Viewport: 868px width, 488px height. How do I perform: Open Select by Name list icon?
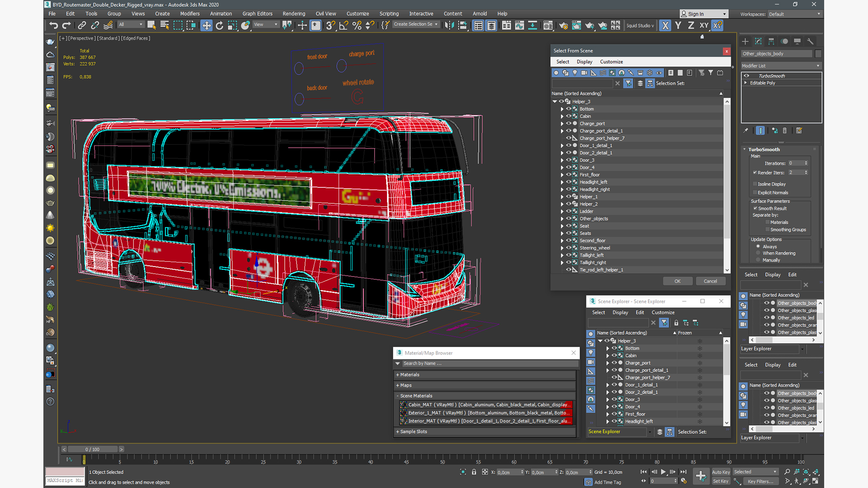165,26
